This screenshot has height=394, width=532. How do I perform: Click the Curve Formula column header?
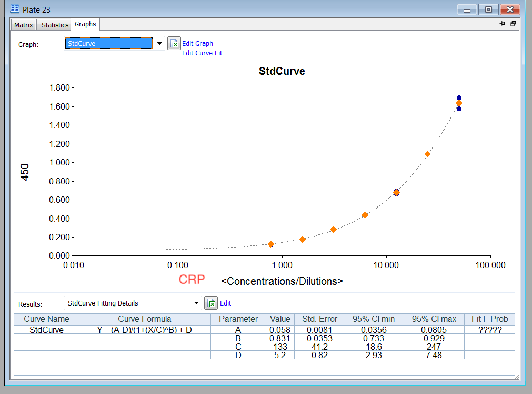(145, 319)
